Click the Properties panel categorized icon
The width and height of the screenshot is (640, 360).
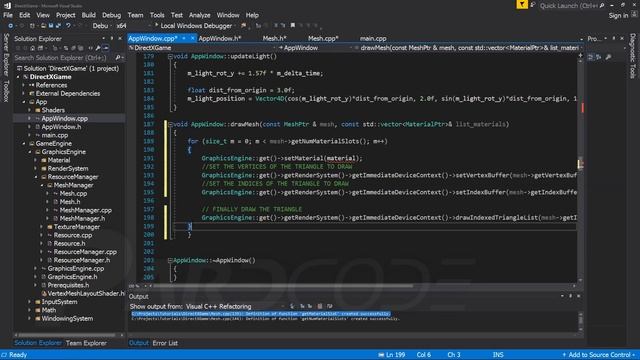[x=590, y=58]
